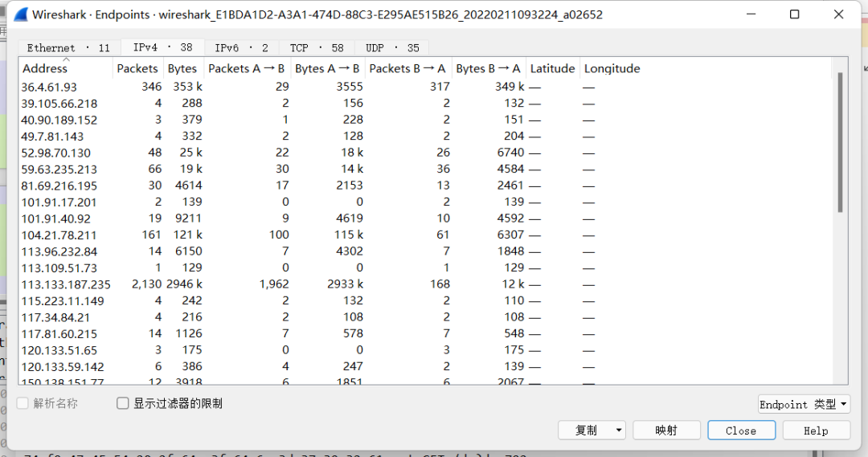Click the 317 Packets B→A cell

[440, 87]
